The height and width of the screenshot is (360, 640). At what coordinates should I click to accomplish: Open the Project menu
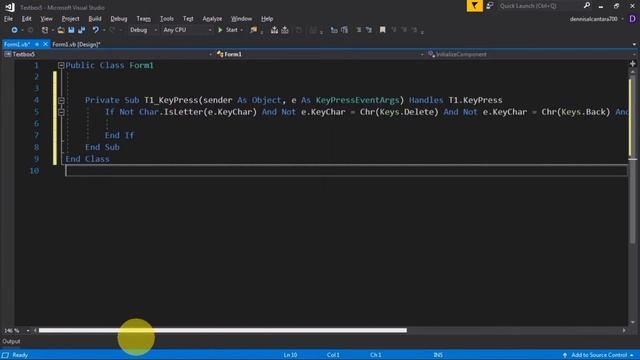coord(70,19)
